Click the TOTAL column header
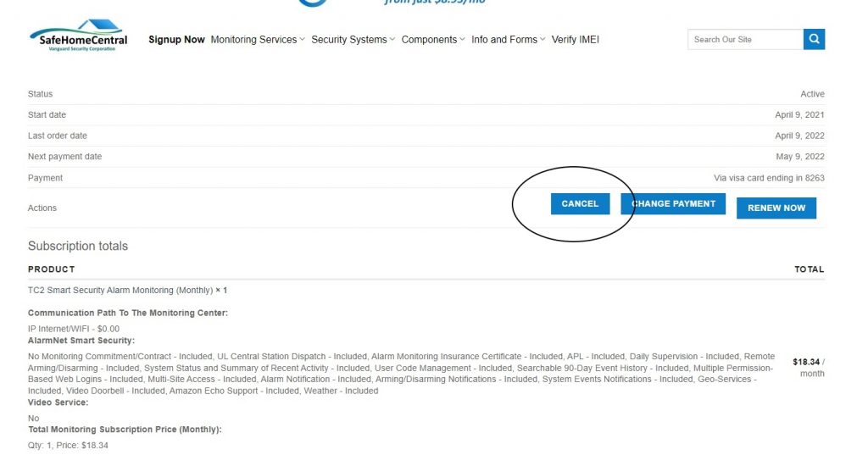 coord(810,269)
